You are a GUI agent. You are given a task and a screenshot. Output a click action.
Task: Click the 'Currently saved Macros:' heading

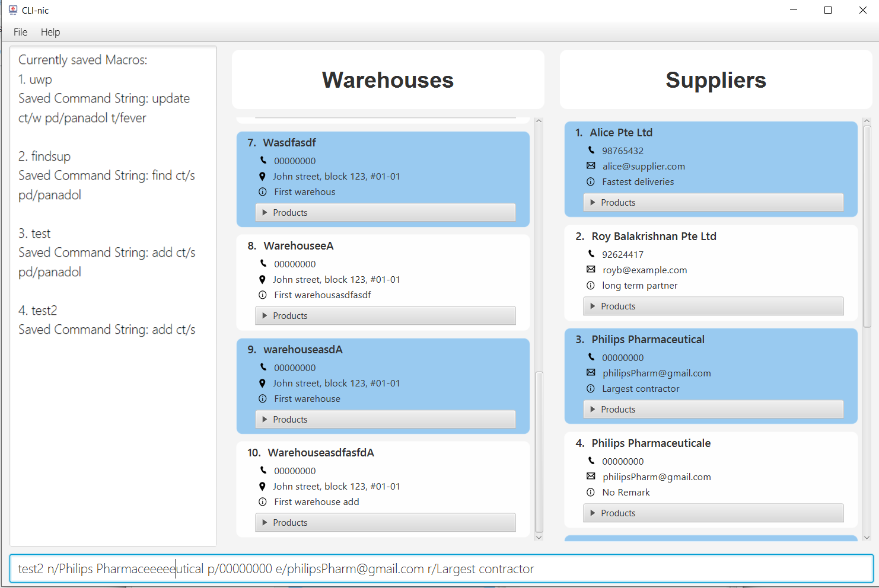[x=83, y=59]
